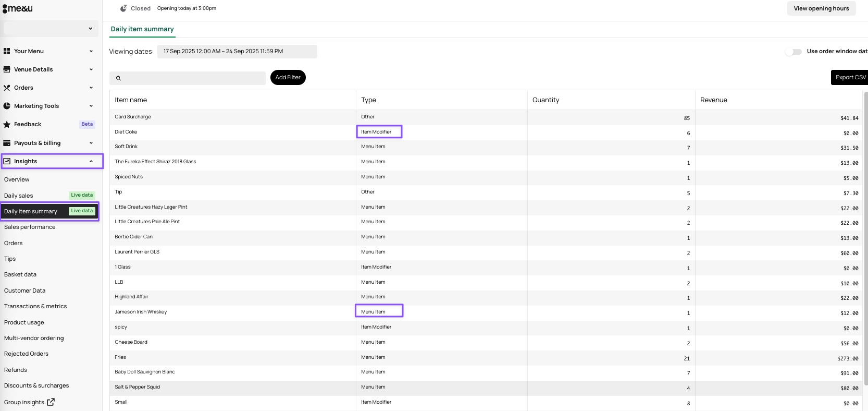The height and width of the screenshot is (411, 868).
Task: Select the Daily item summary tab
Action: tap(142, 29)
